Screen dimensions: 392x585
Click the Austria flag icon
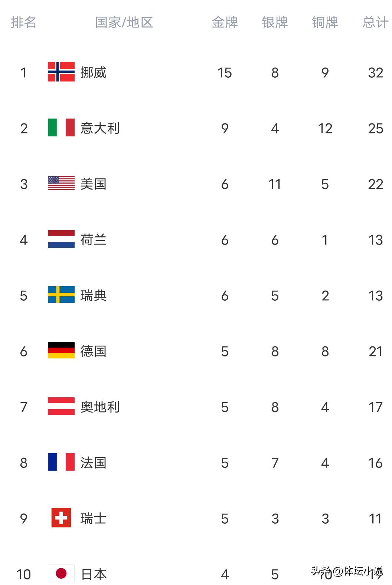pos(61,406)
